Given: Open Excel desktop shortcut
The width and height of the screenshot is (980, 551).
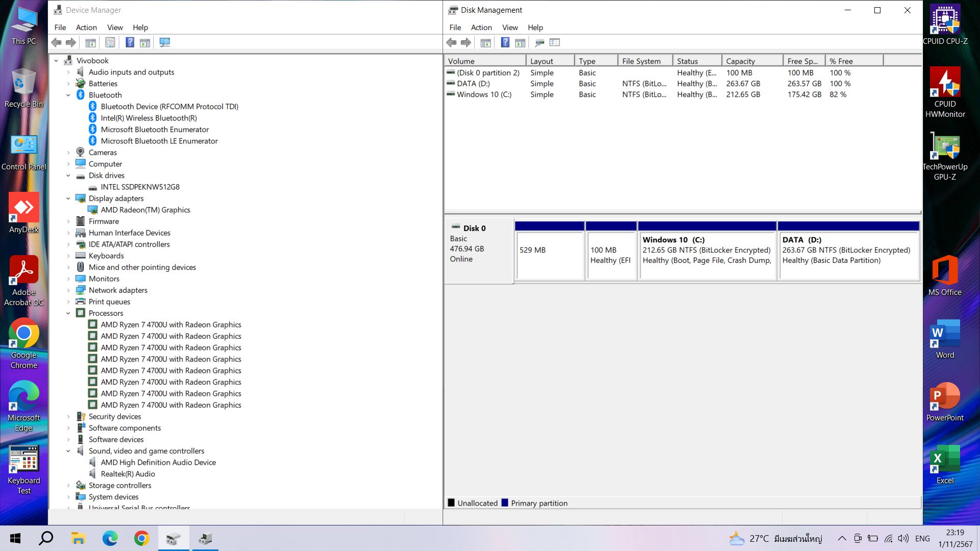Looking at the screenshot, I should click(945, 464).
